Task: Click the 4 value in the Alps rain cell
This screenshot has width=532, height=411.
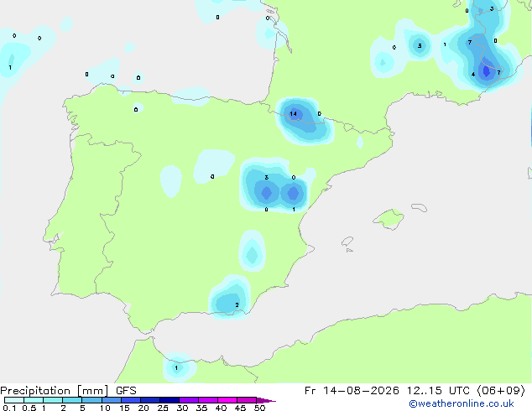Action: pyautogui.click(x=473, y=75)
